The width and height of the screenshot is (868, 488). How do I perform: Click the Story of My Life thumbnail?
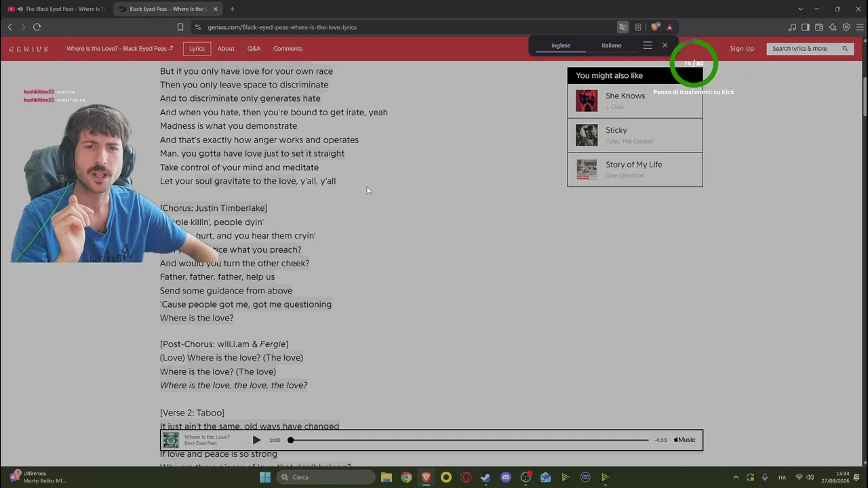pos(587,169)
